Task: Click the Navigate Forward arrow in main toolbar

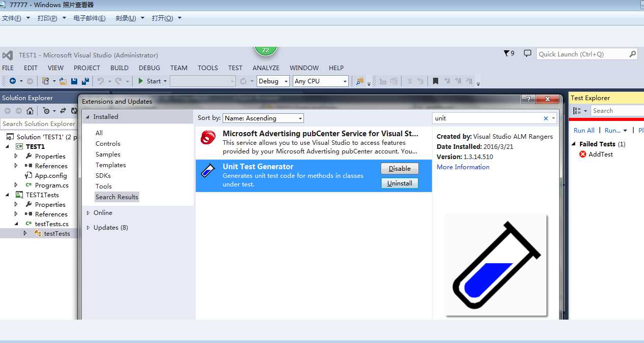Action: (x=30, y=81)
